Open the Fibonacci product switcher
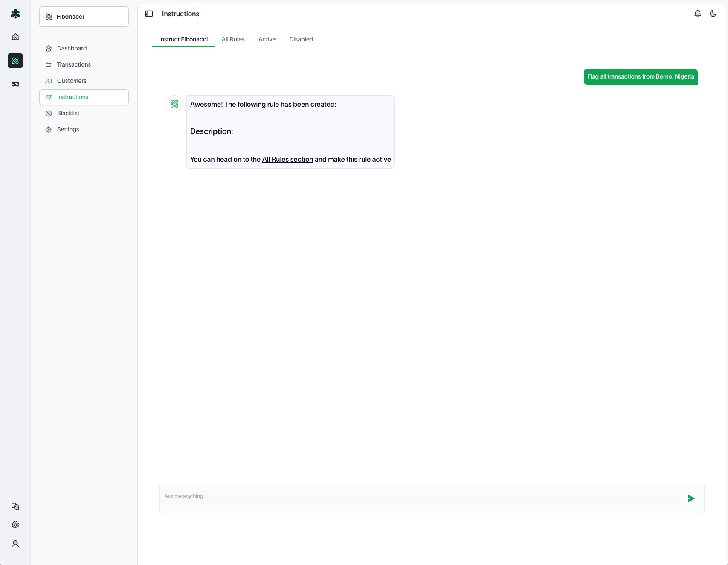The image size is (728, 565). [x=84, y=17]
